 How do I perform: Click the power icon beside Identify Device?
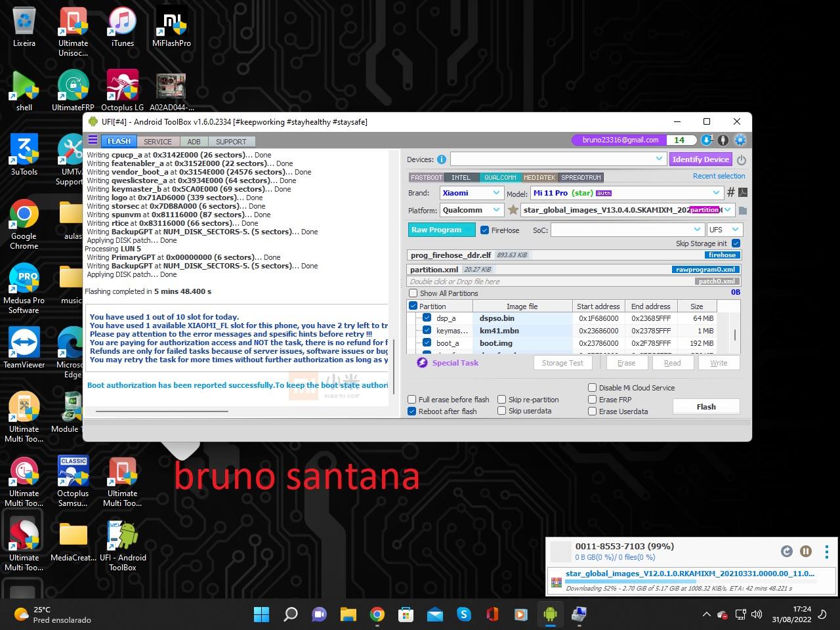(741, 159)
